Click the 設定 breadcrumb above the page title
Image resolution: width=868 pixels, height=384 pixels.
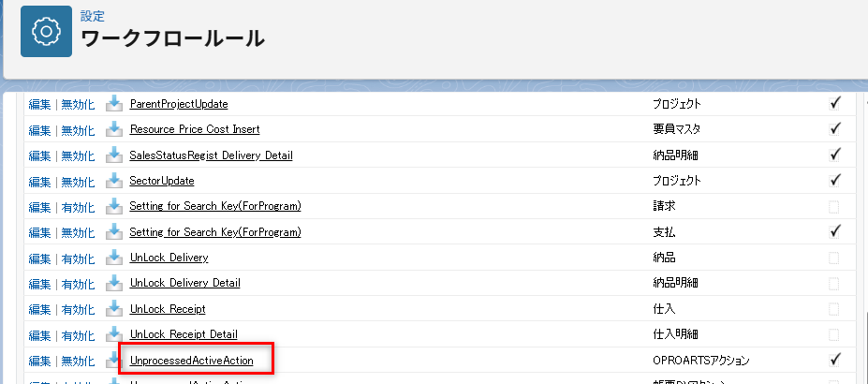(x=92, y=17)
